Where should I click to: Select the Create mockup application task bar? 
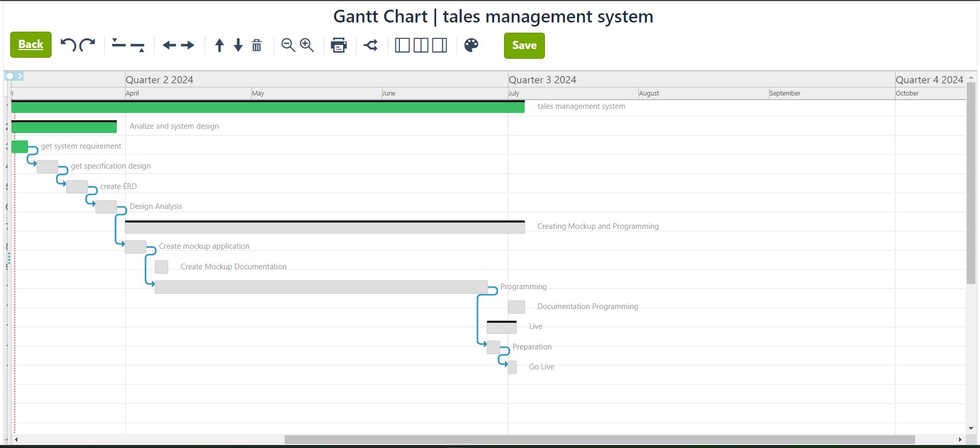(x=136, y=247)
